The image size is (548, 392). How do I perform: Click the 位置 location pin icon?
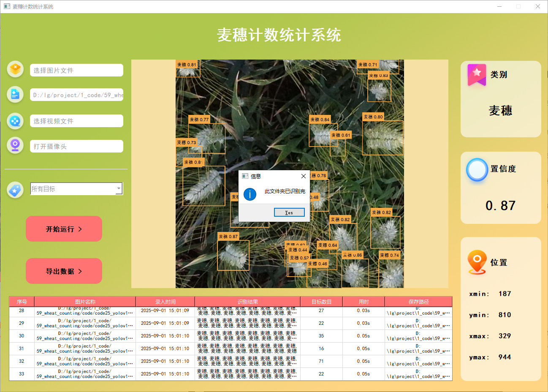[477, 262]
